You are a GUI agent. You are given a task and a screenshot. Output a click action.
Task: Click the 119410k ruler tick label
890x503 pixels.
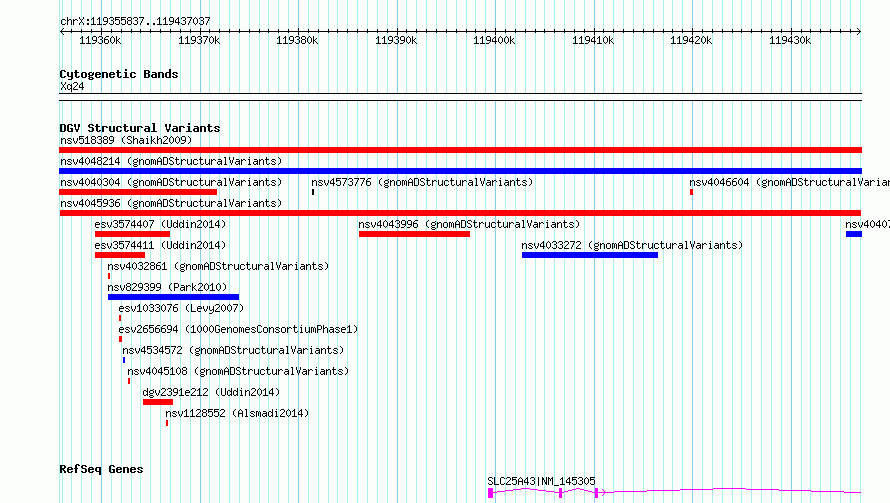pyautogui.click(x=593, y=40)
